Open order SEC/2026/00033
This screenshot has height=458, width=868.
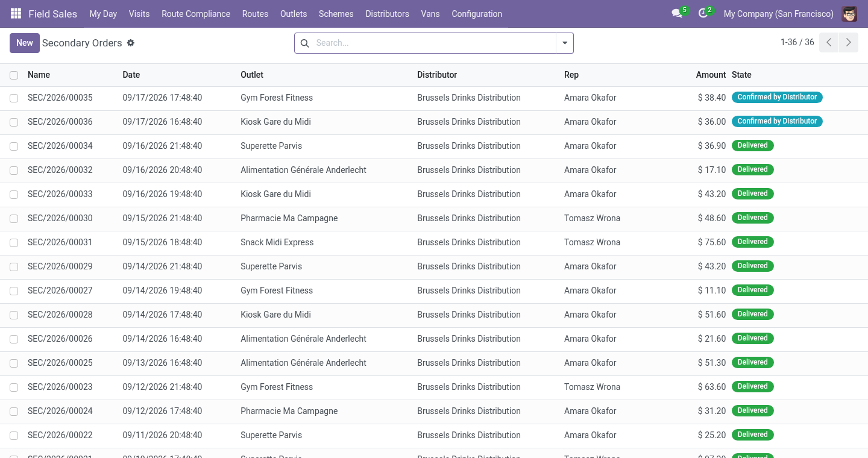(x=60, y=194)
